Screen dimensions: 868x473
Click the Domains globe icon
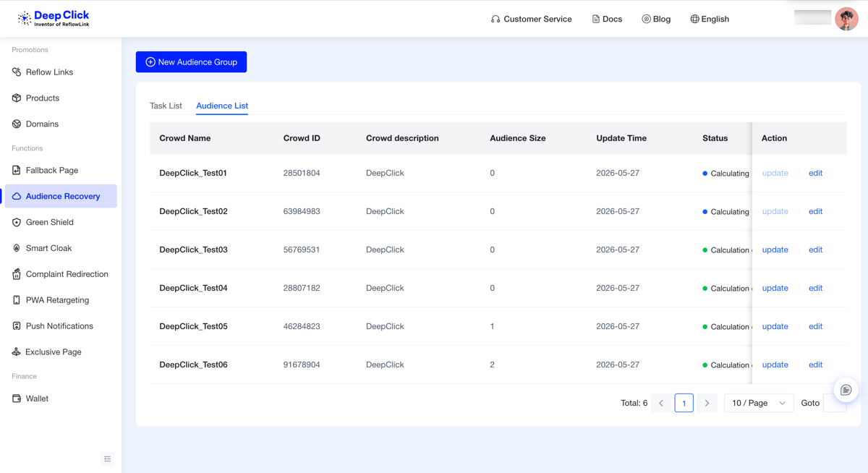point(17,124)
